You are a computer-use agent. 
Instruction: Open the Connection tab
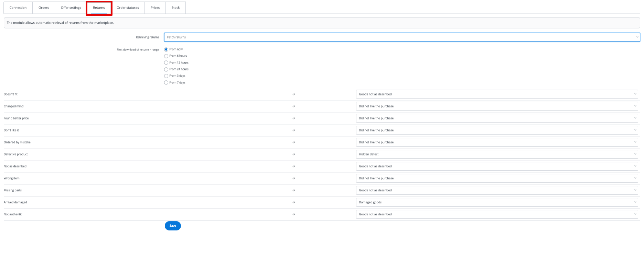click(18, 8)
